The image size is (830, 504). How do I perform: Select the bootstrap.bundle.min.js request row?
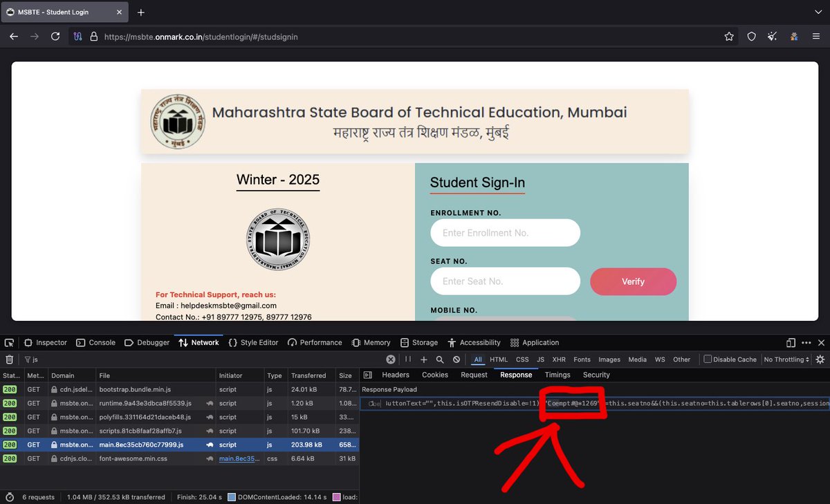tap(179, 389)
